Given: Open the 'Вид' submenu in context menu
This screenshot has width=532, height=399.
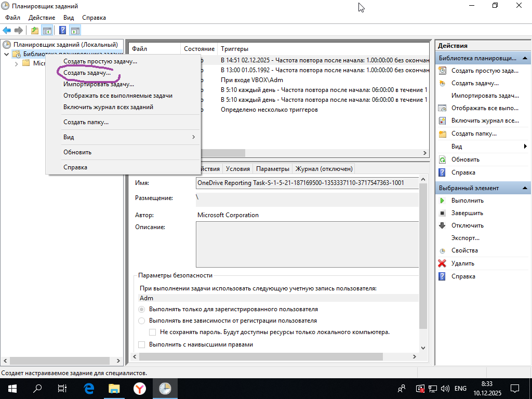Looking at the screenshot, I should click(x=123, y=137).
